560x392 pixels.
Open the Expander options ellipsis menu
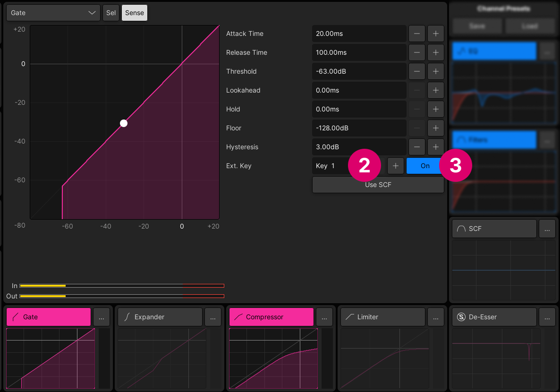click(212, 317)
